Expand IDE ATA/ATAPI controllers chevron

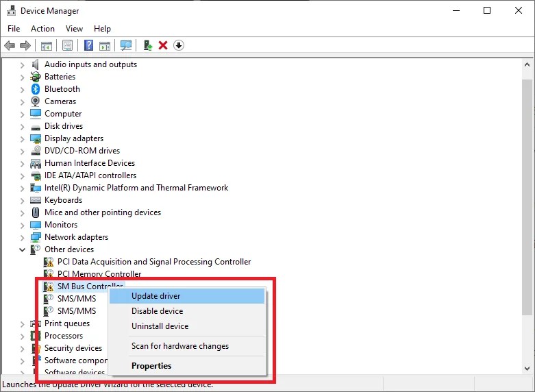[22, 176]
